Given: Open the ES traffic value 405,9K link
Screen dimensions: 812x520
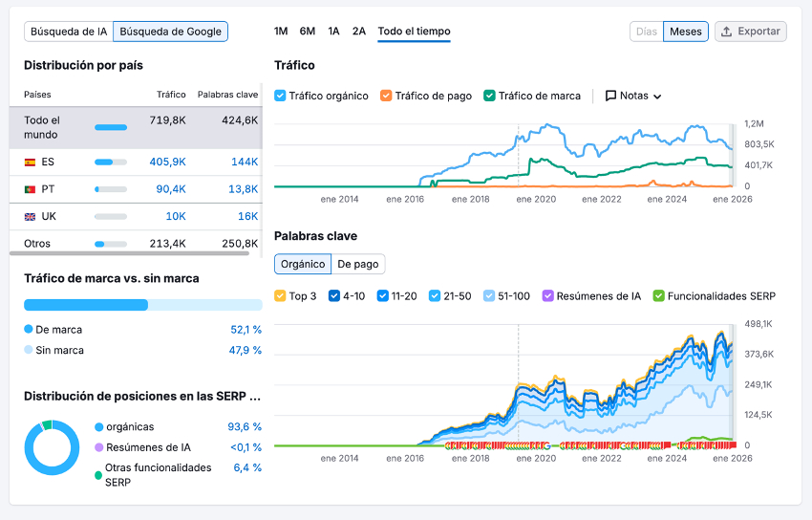Looking at the screenshot, I should click(167, 162).
